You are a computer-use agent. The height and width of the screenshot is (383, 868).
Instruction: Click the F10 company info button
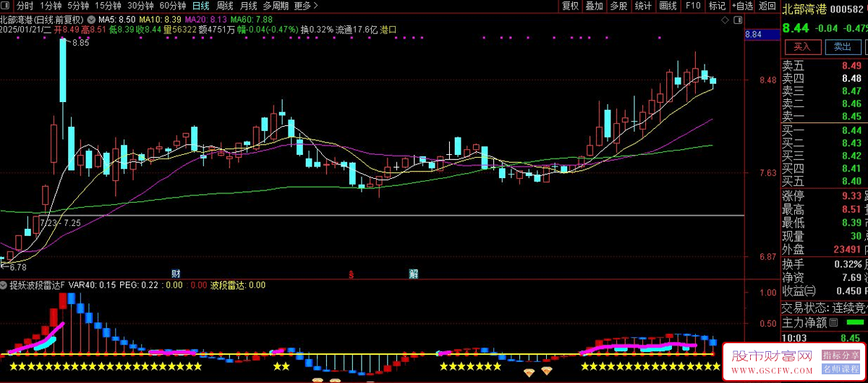pos(693,6)
